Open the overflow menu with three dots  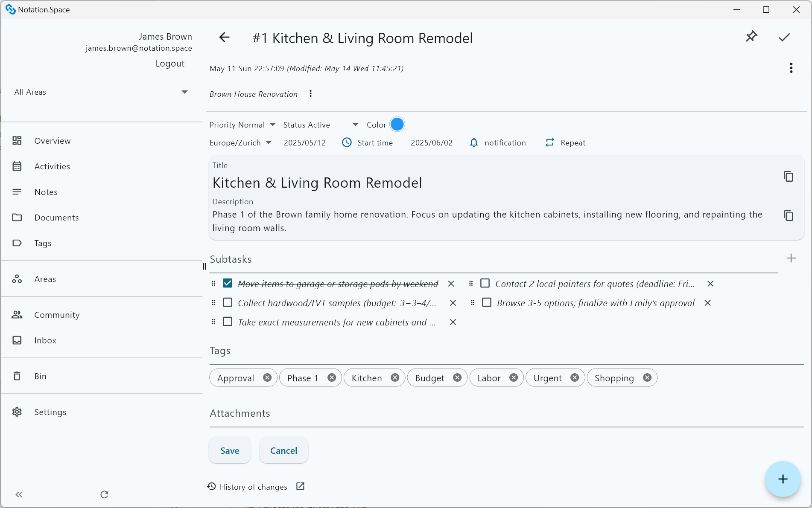(791, 67)
